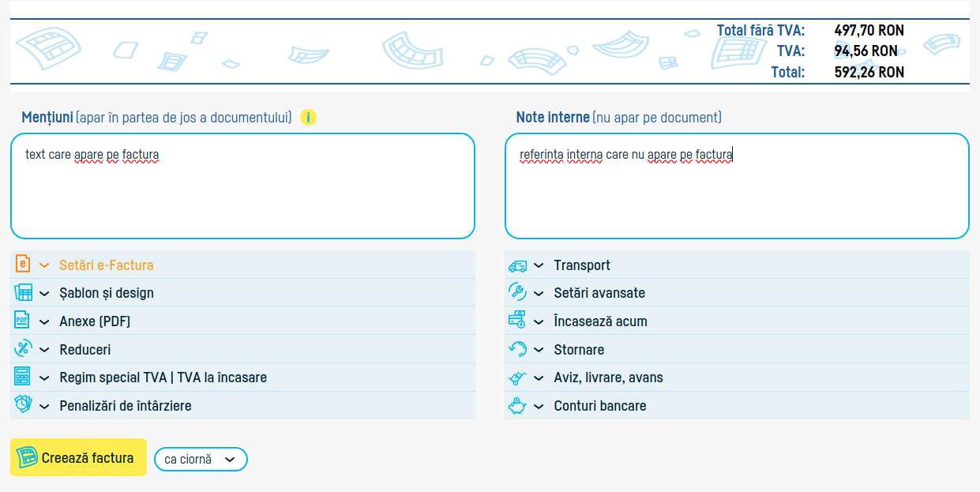This screenshot has height=492, width=980.
Task: Click inside the Note interne text area
Action: (x=736, y=197)
